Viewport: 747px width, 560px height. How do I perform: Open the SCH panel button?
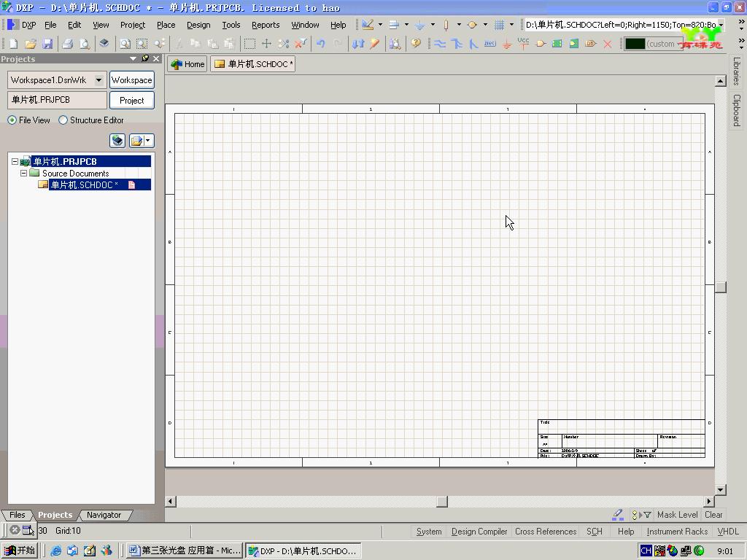pyautogui.click(x=594, y=532)
